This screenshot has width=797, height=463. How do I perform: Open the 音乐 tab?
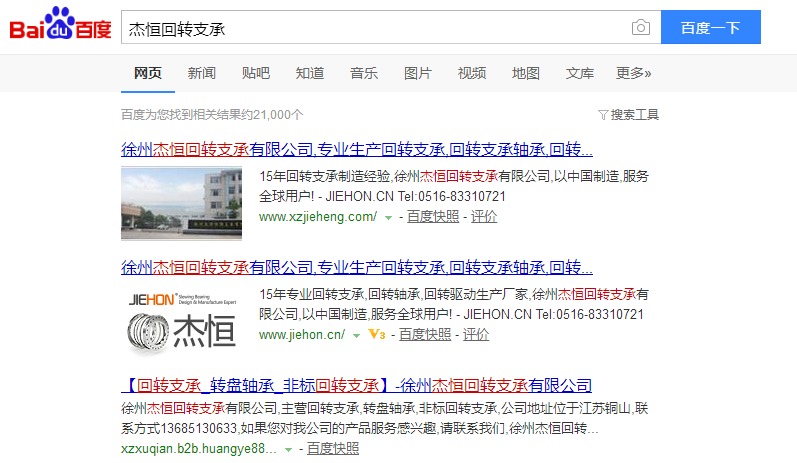pos(364,73)
